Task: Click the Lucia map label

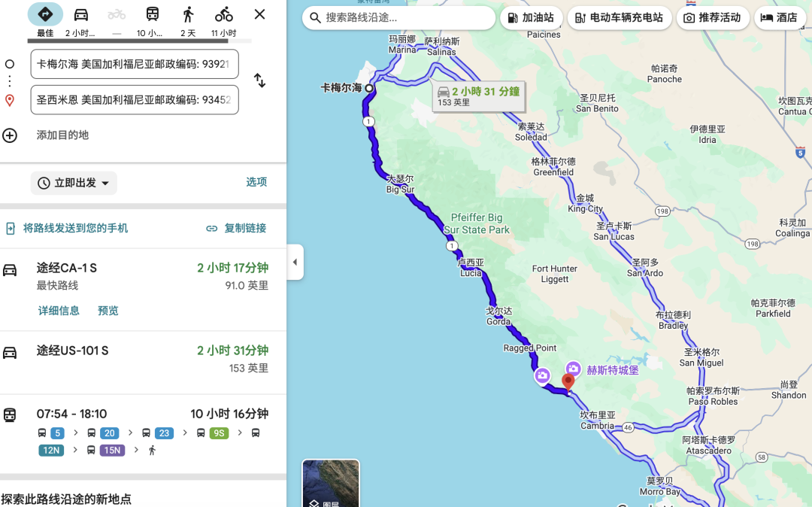Action: tap(471, 268)
